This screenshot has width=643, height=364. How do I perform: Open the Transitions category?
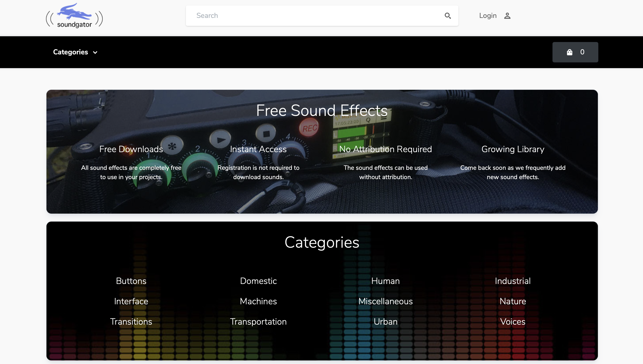(x=131, y=322)
